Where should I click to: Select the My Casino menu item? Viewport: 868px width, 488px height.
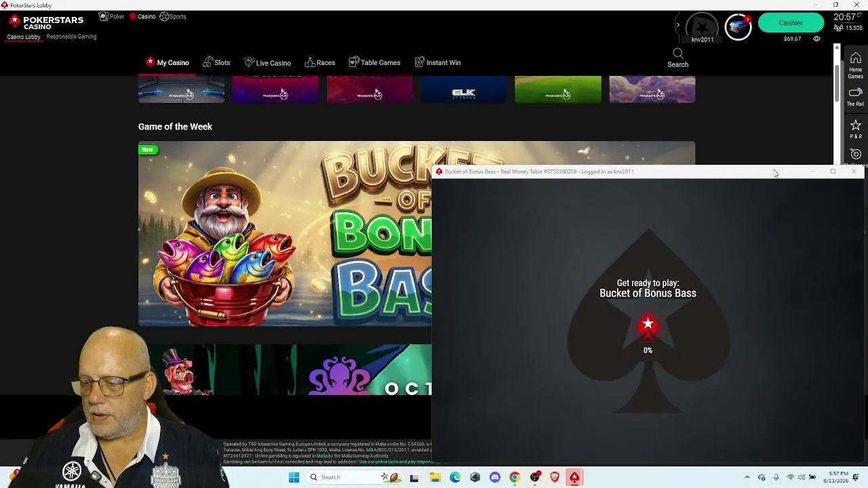167,62
